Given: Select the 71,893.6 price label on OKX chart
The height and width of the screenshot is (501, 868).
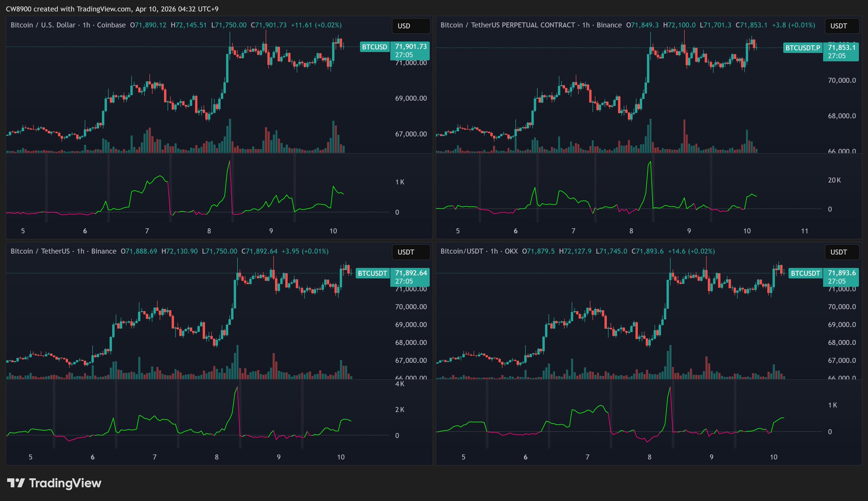Looking at the screenshot, I should [841, 273].
